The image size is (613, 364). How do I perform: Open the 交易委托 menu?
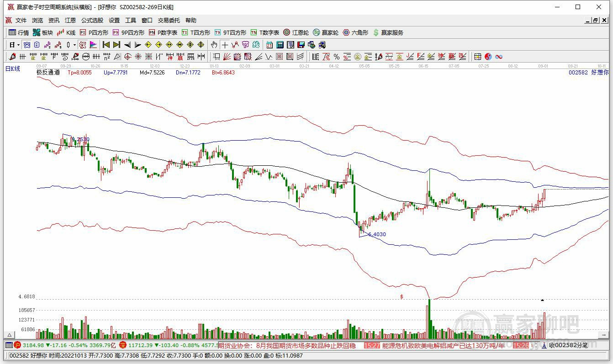[x=169, y=21]
